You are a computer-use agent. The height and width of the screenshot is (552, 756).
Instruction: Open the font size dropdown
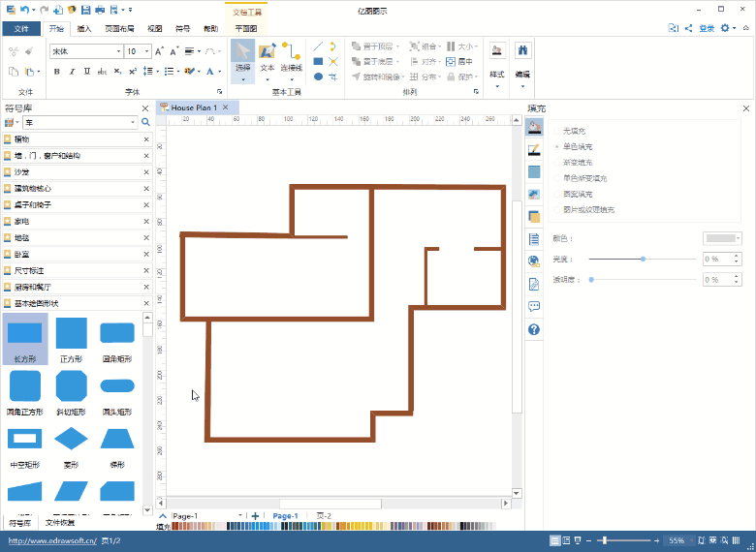[x=146, y=51]
